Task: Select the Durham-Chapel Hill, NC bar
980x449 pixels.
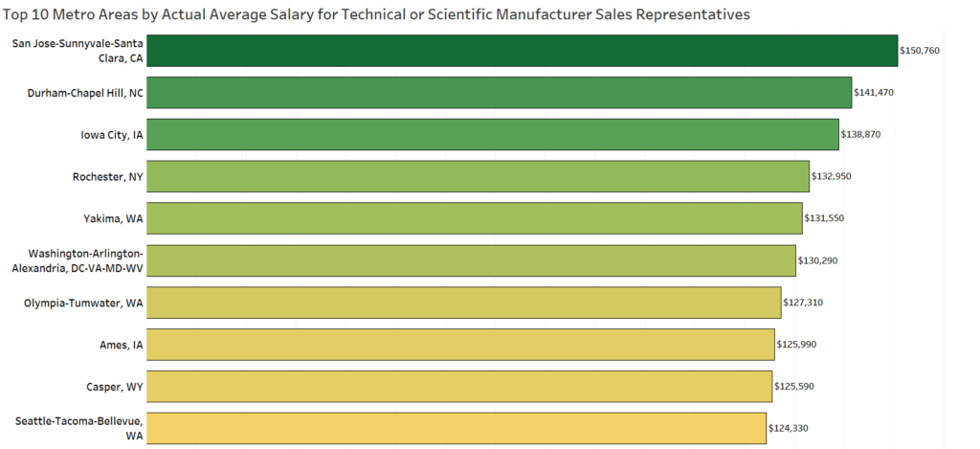Action: [500, 93]
